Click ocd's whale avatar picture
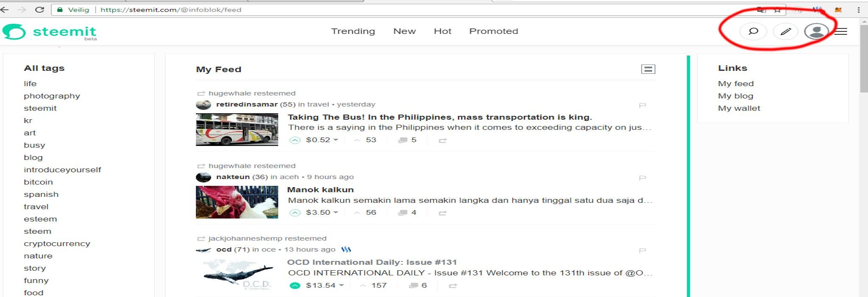The width and height of the screenshot is (868, 297). [x=203, y=250]
